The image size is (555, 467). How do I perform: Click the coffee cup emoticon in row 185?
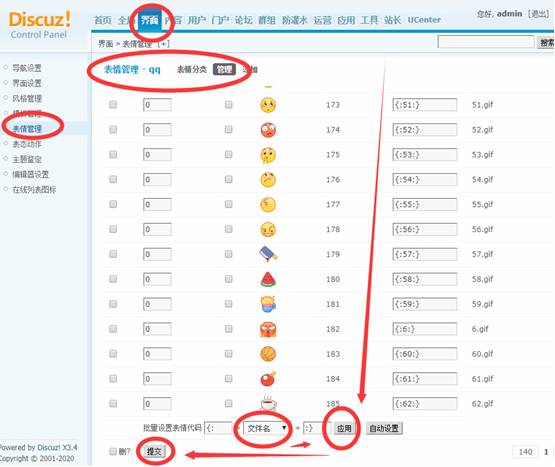[268, 403]
